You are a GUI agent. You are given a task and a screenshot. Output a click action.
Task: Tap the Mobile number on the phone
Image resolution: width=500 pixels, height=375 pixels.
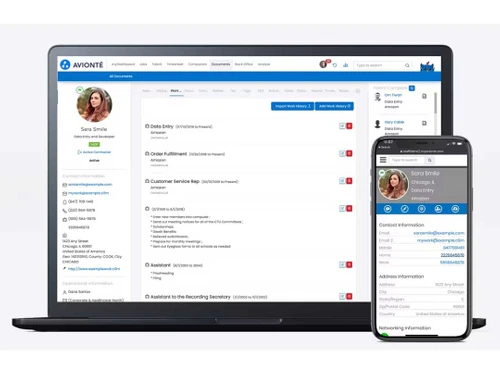coord(453,248)
